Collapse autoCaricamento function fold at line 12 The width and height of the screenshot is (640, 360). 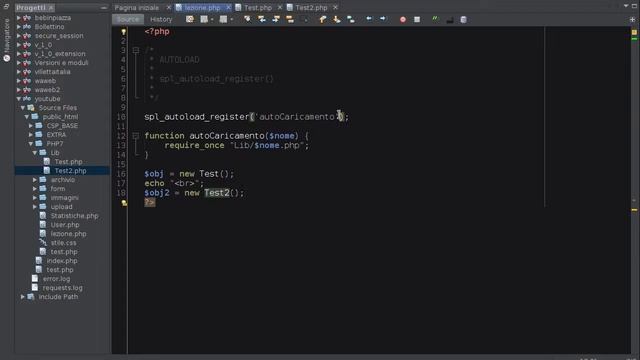point(136,136)
